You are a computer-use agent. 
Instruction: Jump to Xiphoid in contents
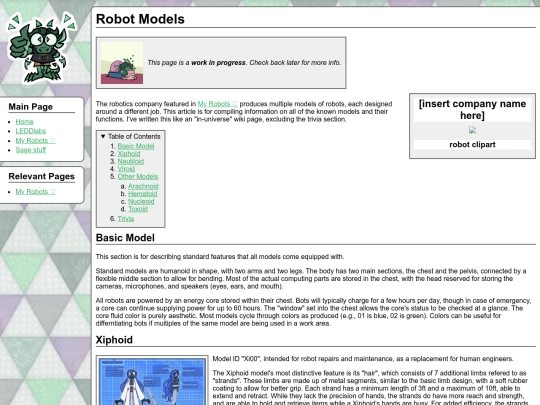pyautogui.click(x=129, y=154)
